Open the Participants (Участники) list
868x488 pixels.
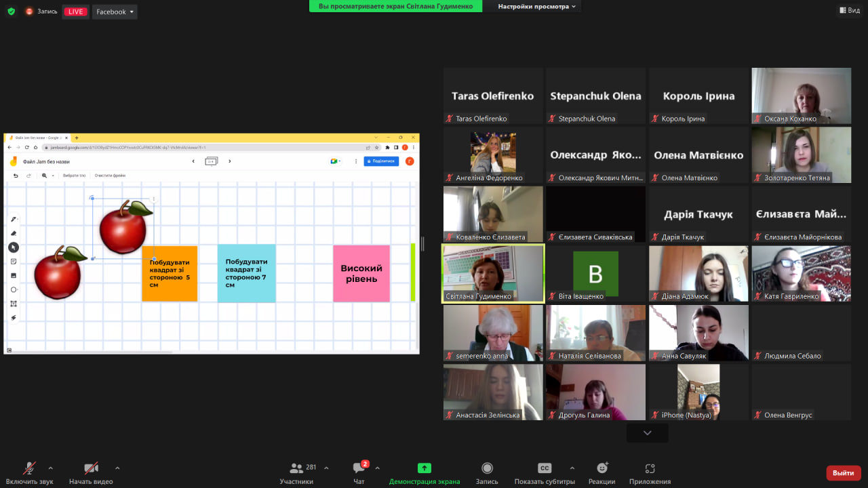point(296,468)
